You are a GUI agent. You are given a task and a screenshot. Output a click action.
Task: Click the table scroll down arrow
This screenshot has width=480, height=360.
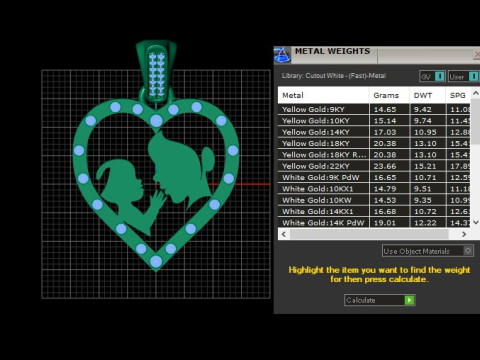pyautogui.click(x=476, y=222)
